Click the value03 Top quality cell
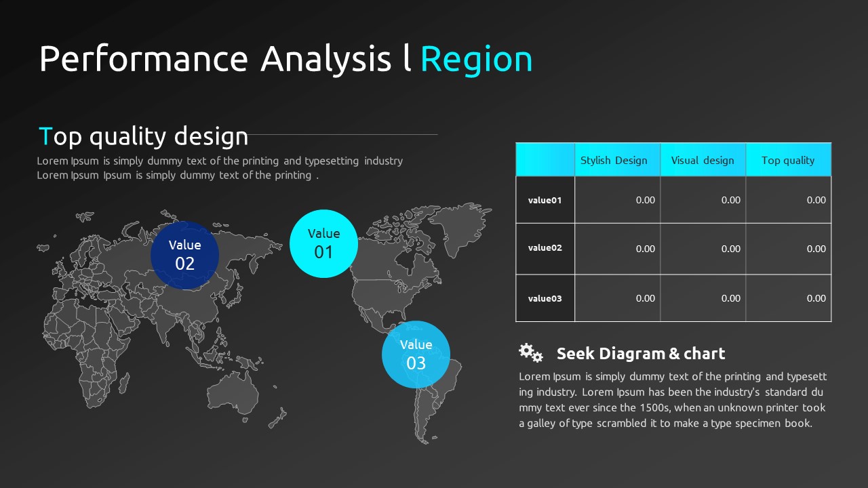Image resolution: width=868 pixels, height=488 pixels. 788,298
